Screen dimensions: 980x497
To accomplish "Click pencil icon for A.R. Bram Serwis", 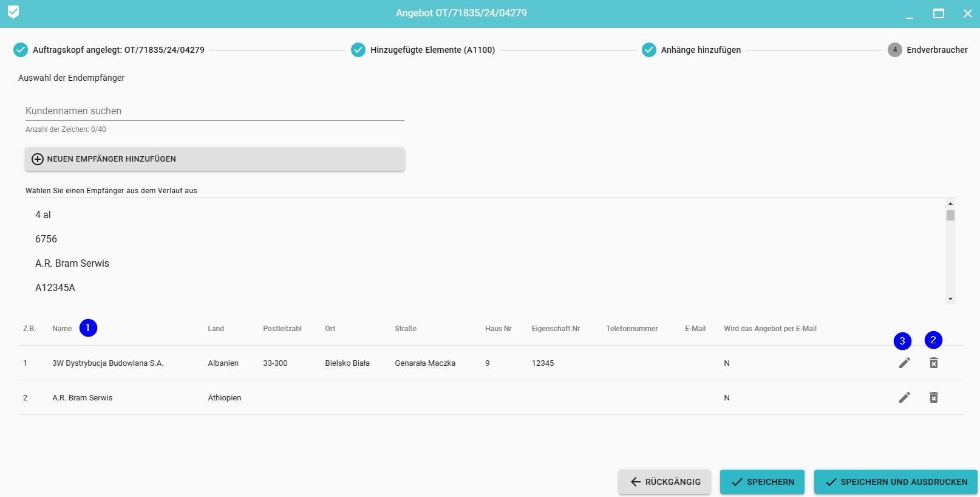I will tap(904, 397).
